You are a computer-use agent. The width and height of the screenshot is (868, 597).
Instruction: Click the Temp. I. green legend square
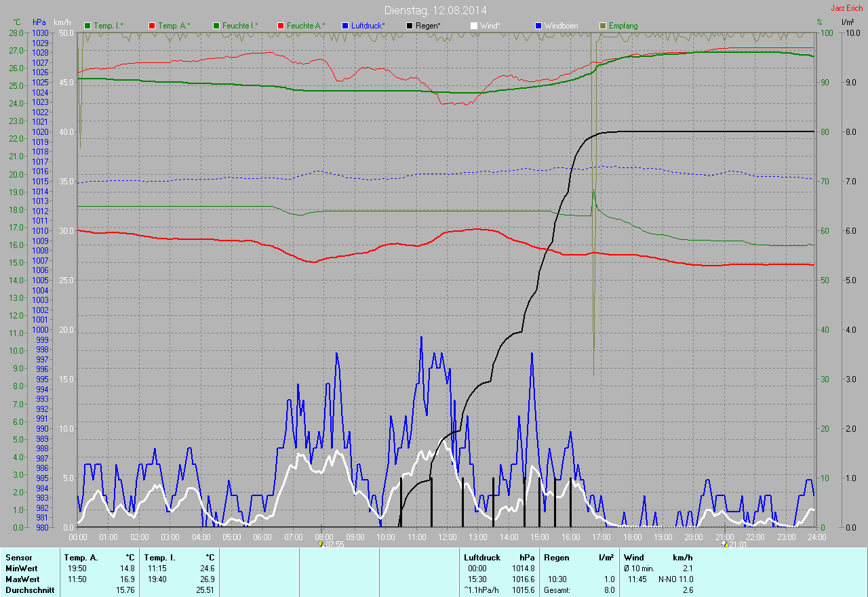pyautogui.click(x=87, y=26)
